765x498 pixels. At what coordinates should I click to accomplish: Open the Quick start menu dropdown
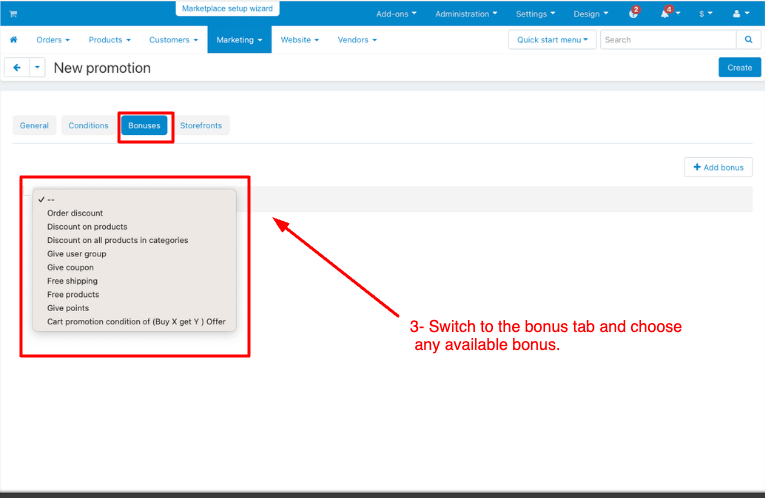(x=552, y=40)
